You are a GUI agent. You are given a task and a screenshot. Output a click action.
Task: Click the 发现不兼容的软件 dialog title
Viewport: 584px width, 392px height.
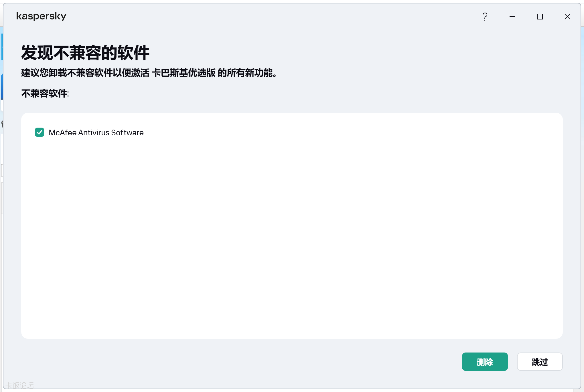84,52
